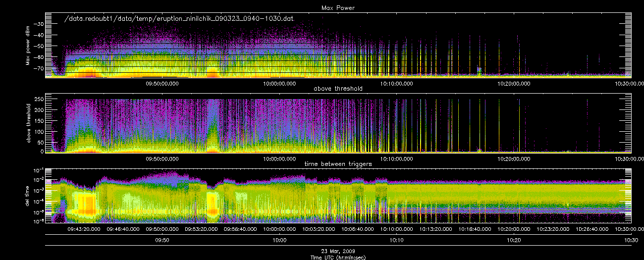644x260 pixels.
Task: Click the "above threshold" plot title
Action: click(339, 89)
